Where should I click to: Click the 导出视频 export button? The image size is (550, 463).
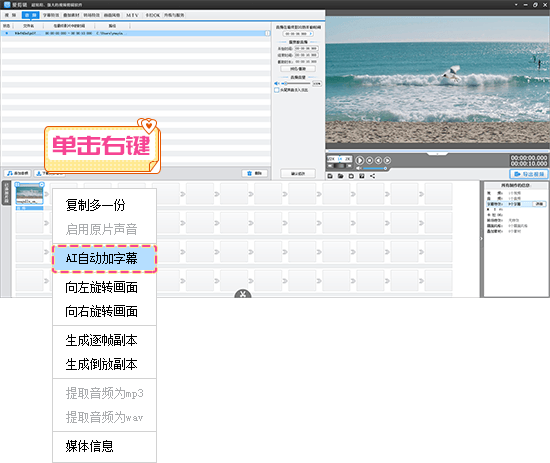[529, 174]
